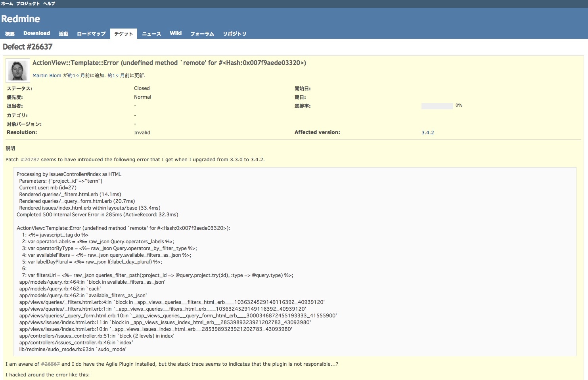588x380 pixels.
Task: Open referenced issue #26567 link
Action: pos(50,364)
